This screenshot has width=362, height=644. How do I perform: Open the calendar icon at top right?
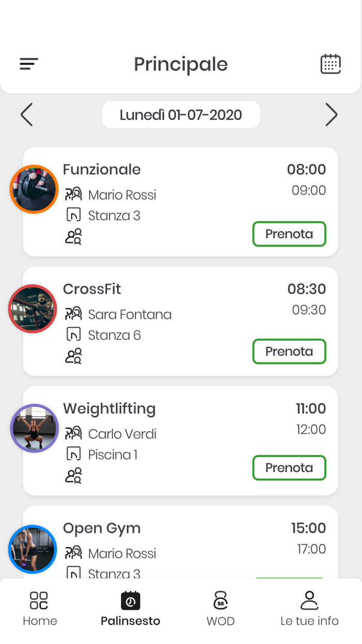click(x=331, y=64)
